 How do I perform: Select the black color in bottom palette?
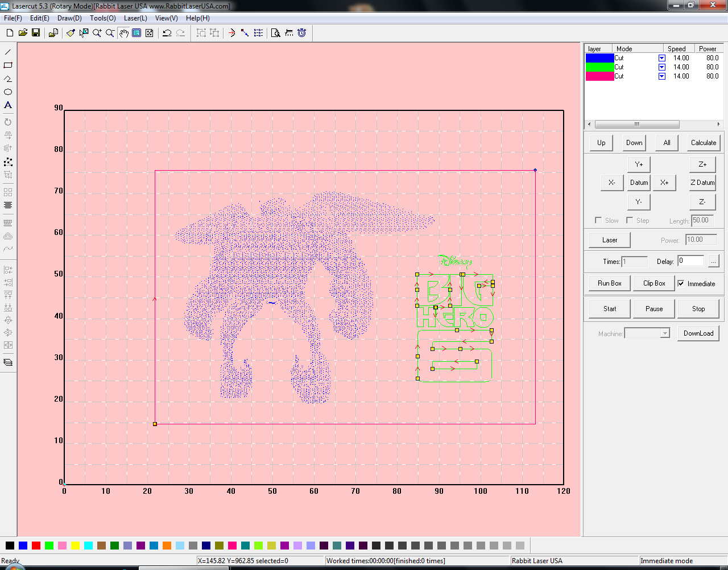(x=10, y=546)
